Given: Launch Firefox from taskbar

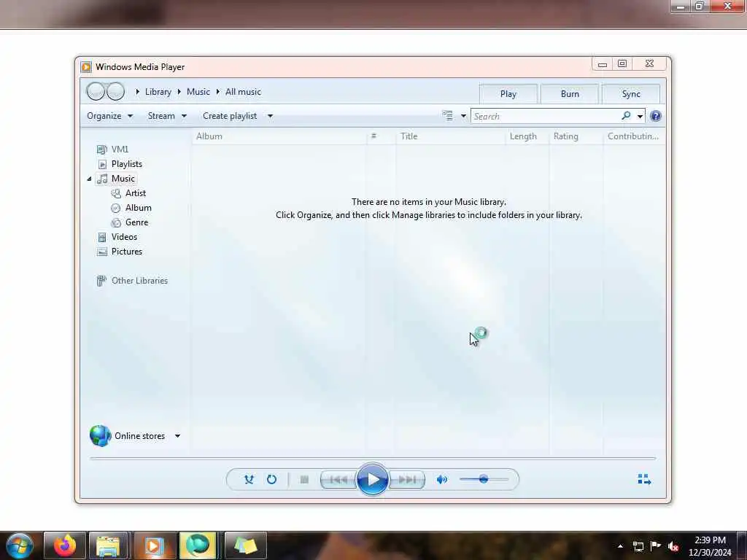Looking at the screenshot, I should (65, 545).
